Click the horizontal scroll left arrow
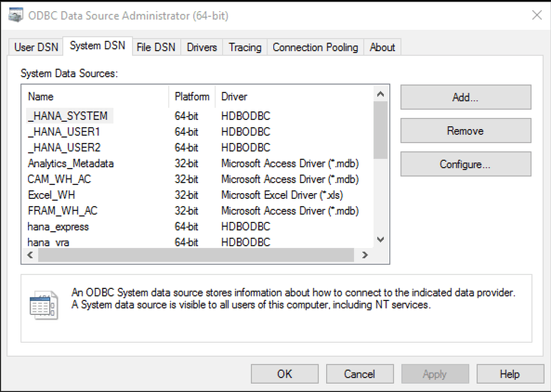This screenshot has width=551, height=392. pyautogui.click(x=31, y=255)
